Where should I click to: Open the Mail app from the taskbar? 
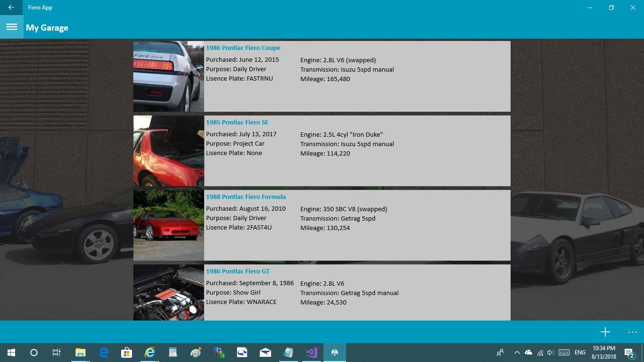tap(265, 352)
